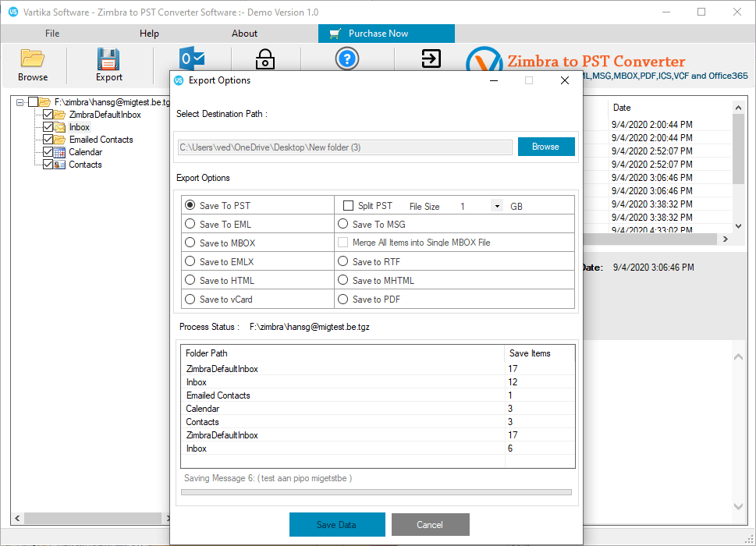Click the padlock toolbar icon
Viewport: 756px width, 546px height.
click(x=264, y=59)
